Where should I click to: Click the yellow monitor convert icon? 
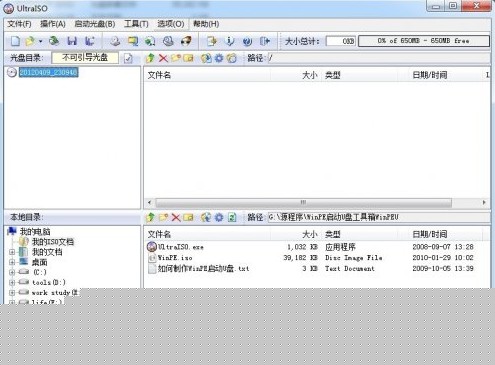[133, 41]
